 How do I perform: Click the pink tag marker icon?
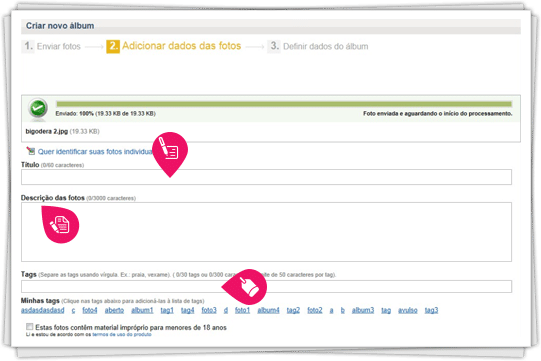246,286
